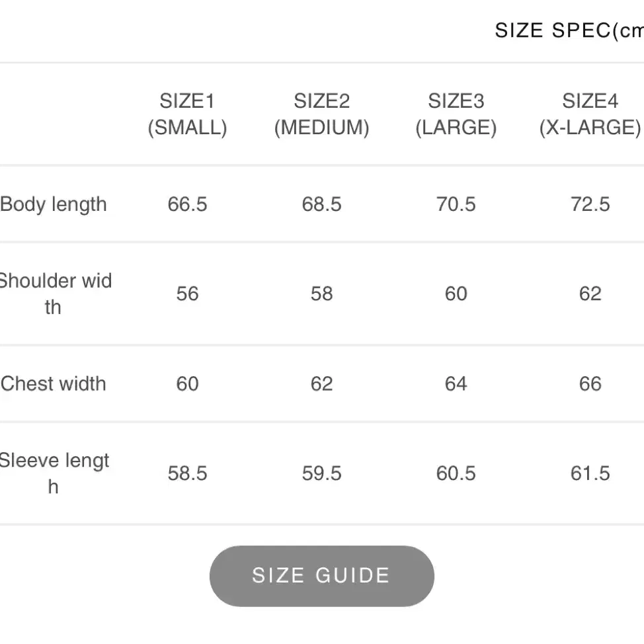The image size is (644, 644).
Task: Click the Sleeve length row label
Action: (54, 473)
